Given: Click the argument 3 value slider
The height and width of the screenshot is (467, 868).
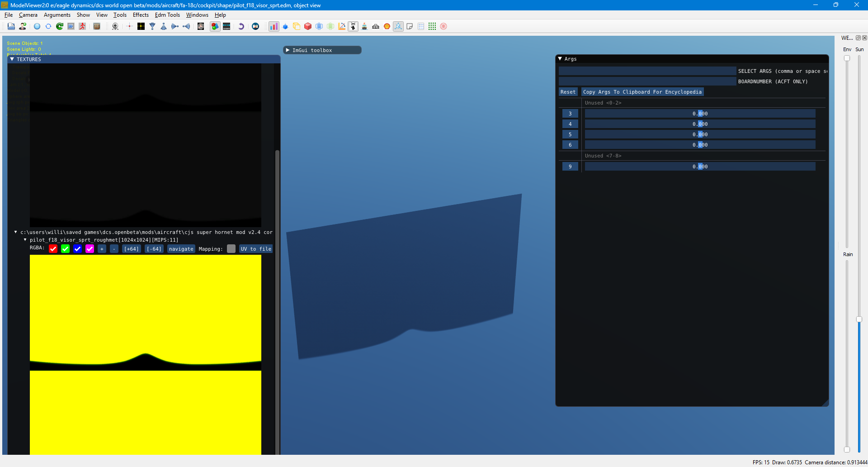Looking at the screenshot, I should click(x=700, y=114).
